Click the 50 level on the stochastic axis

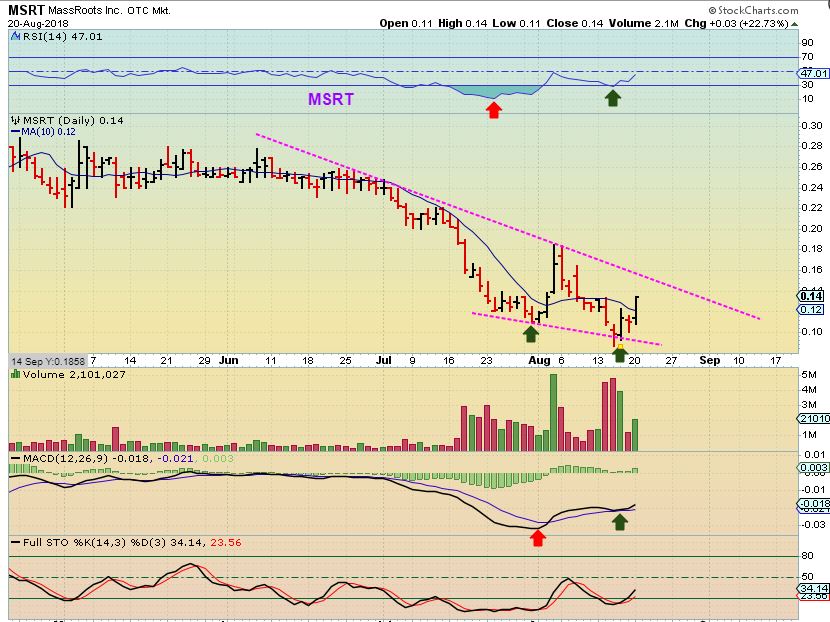click(x=807, y=577)
